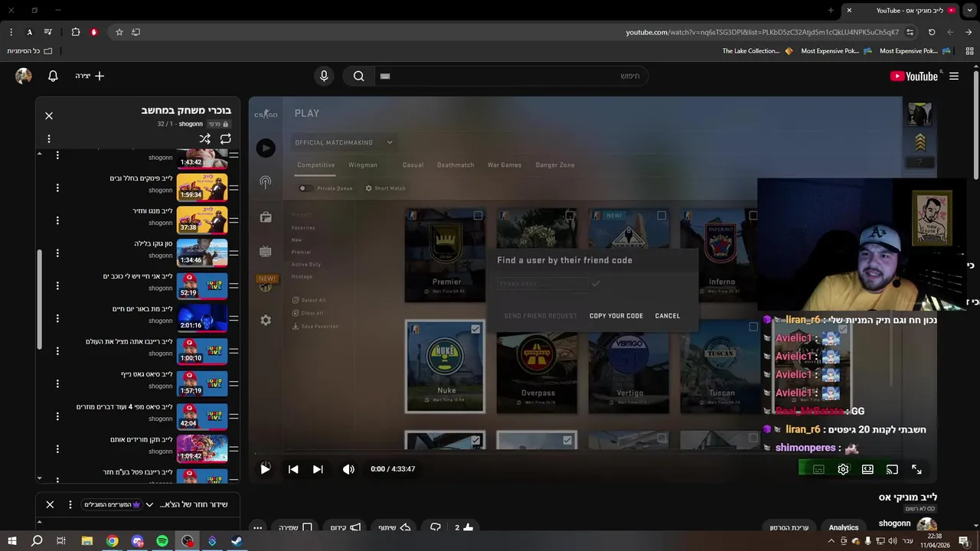Image resolution: width=980 pixels, height=551 pixels.
Task: Open Spotify from the taskbar
Action: coord(162,541)
